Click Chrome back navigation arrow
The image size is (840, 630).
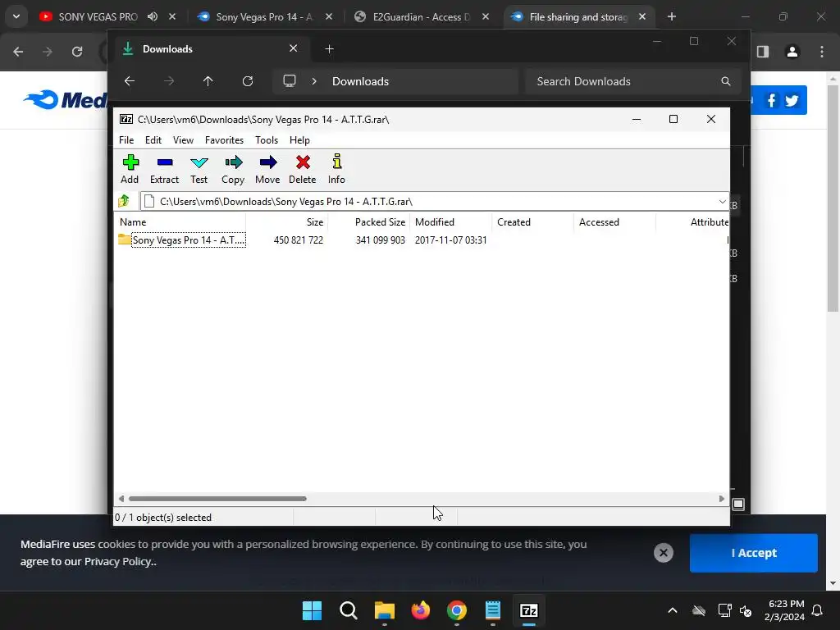(x=18, y=52)
